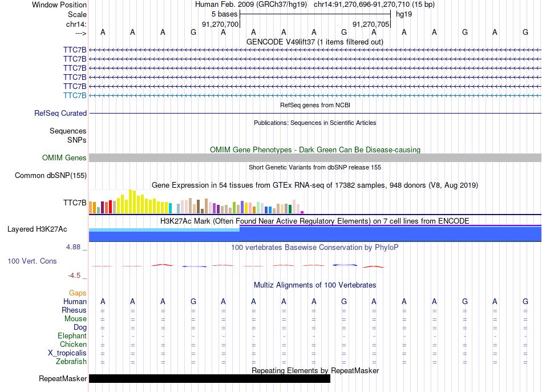Open the GTEx Gene Expression track title
The image size is (542, 392).
tap(315, 185)
